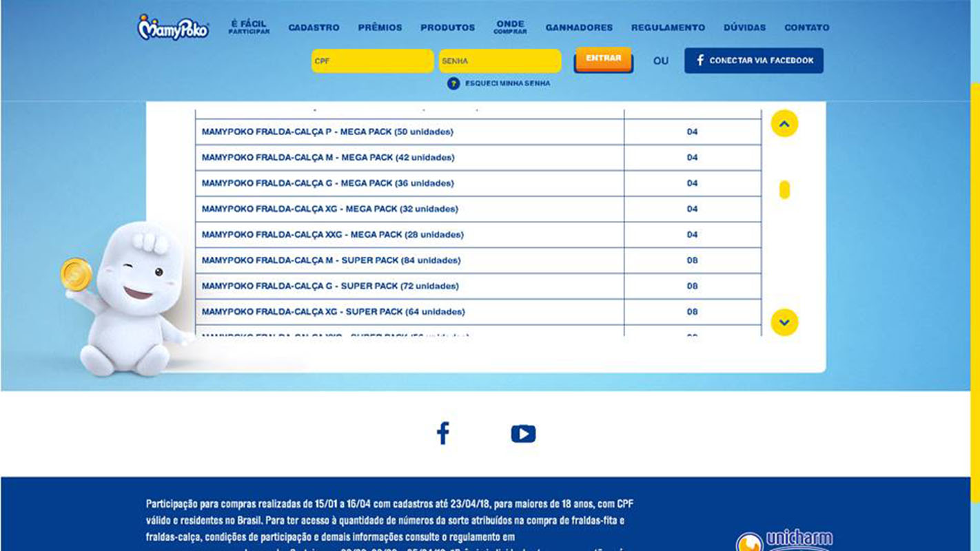Select row Fralda-Calça XG Super Pack (64 unidades)
This screenshot has width=980, height=551.
(478, 312)
